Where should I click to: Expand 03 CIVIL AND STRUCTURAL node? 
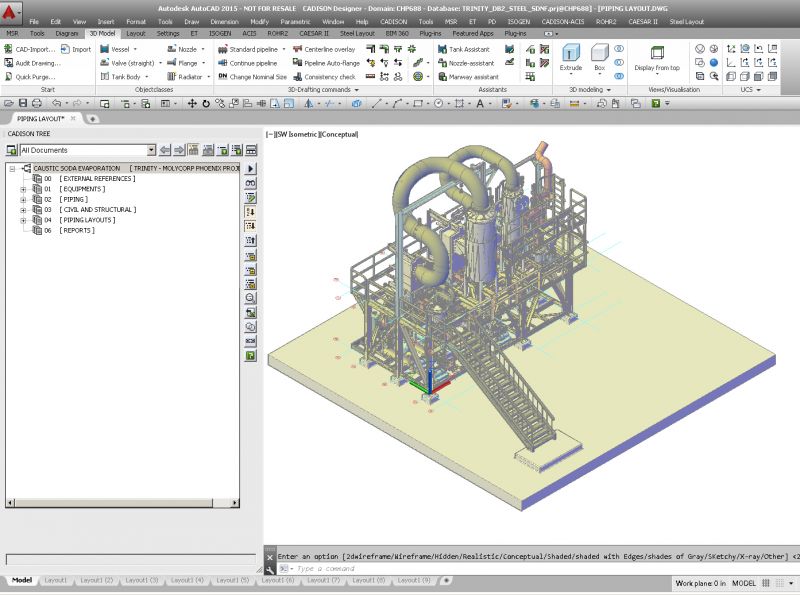[x=23, y=210]
